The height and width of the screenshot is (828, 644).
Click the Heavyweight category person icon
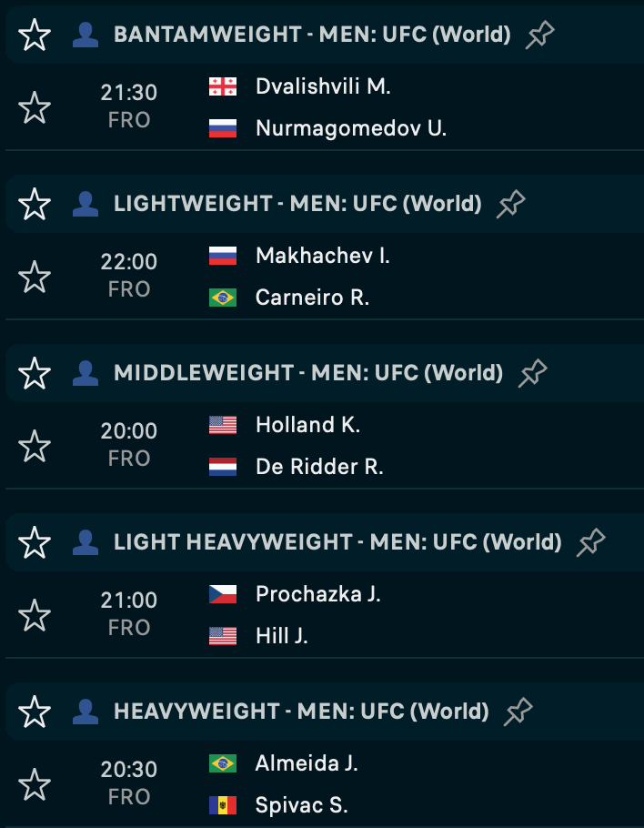pos(86,711)
